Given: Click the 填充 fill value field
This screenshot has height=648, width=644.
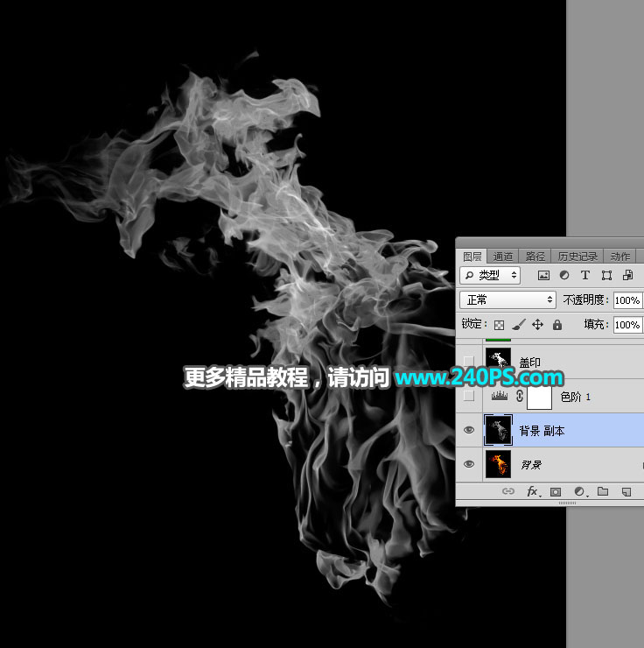Looking at the screenshot, I should 627,325.
